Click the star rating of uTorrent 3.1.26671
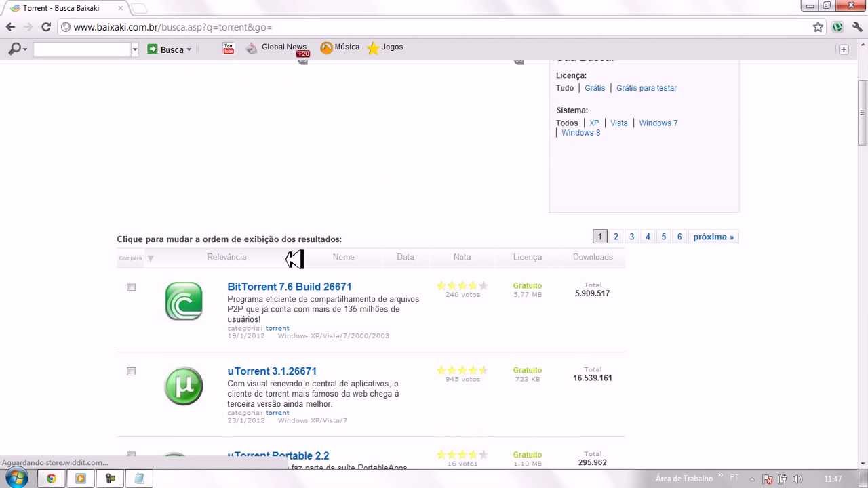The image size is (868, 488). click(462, 371)
